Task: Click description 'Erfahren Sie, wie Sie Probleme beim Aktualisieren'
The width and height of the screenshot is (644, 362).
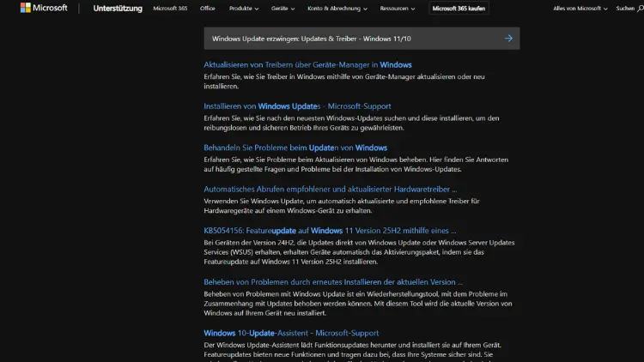Action: (356, 164)
